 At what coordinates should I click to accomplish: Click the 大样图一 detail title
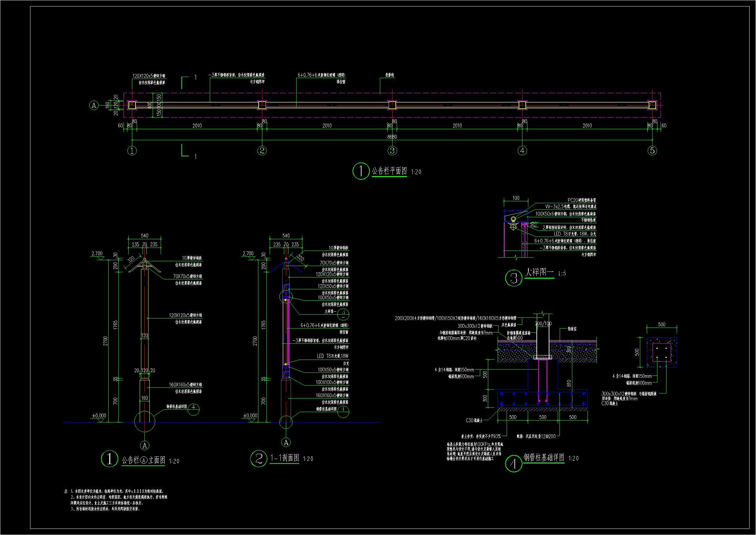(x=539, y=272)
